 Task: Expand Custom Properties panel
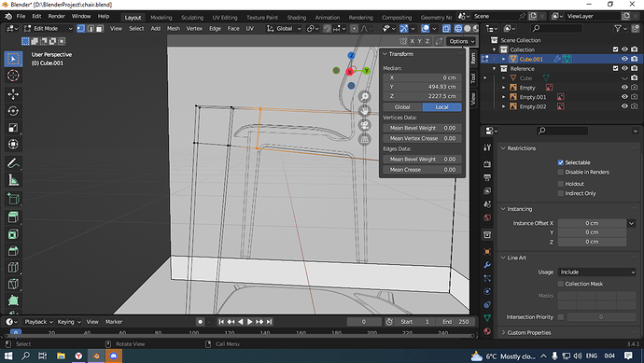pos(528,332)
